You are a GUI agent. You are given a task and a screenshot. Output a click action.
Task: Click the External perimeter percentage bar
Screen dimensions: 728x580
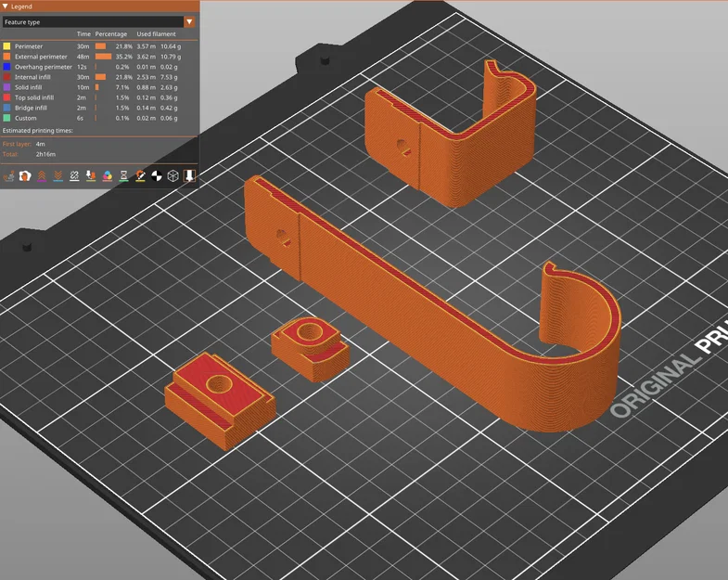[x=104, y=57]
